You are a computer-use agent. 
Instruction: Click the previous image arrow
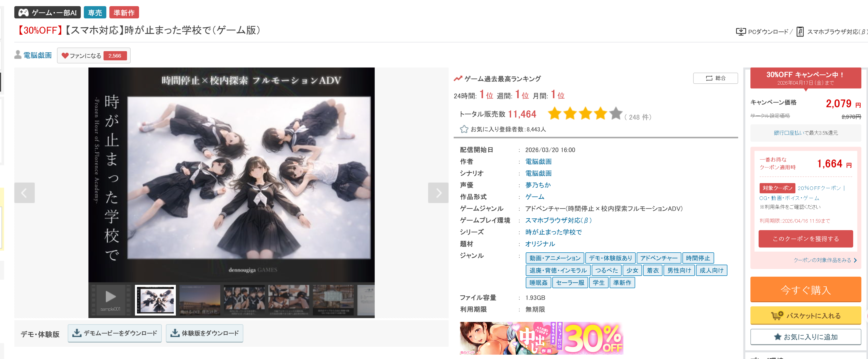pyautogui.click(x=24, y=193)
